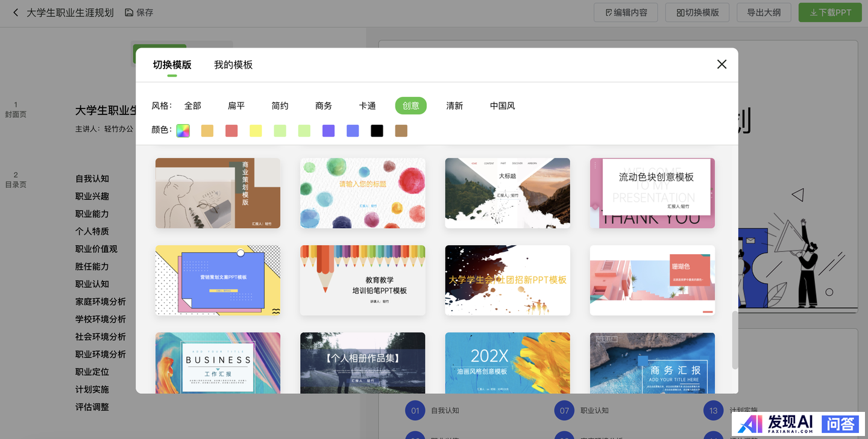Pick the watercolor dots template
Viewport: 868px width, 439px height.
pyautogui.click(x=363, y=193)
